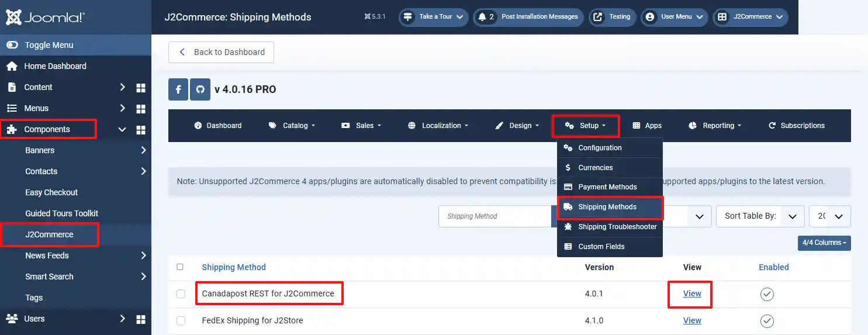Toggle the sidebar menu
This screenshot has height=335, width=868.
[75, 45]
